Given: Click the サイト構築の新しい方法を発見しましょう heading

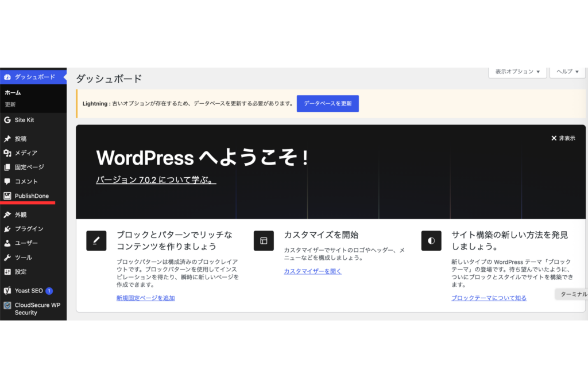Looking at the screenshot, I should point(510,240).
